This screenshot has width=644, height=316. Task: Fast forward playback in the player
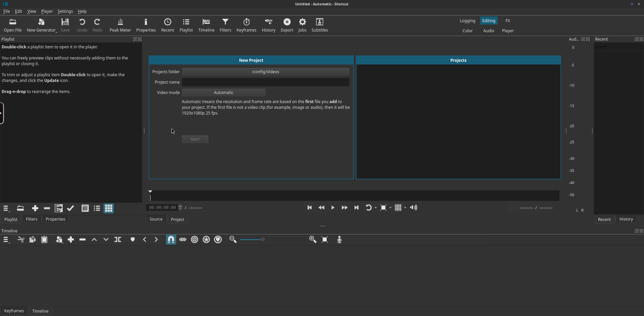(344, 208)
